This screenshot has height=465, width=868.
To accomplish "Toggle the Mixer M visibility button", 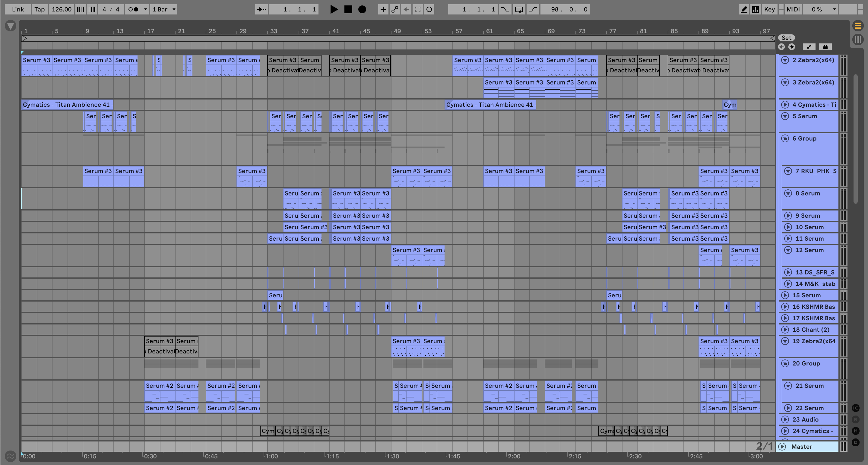I will point(856,431).
